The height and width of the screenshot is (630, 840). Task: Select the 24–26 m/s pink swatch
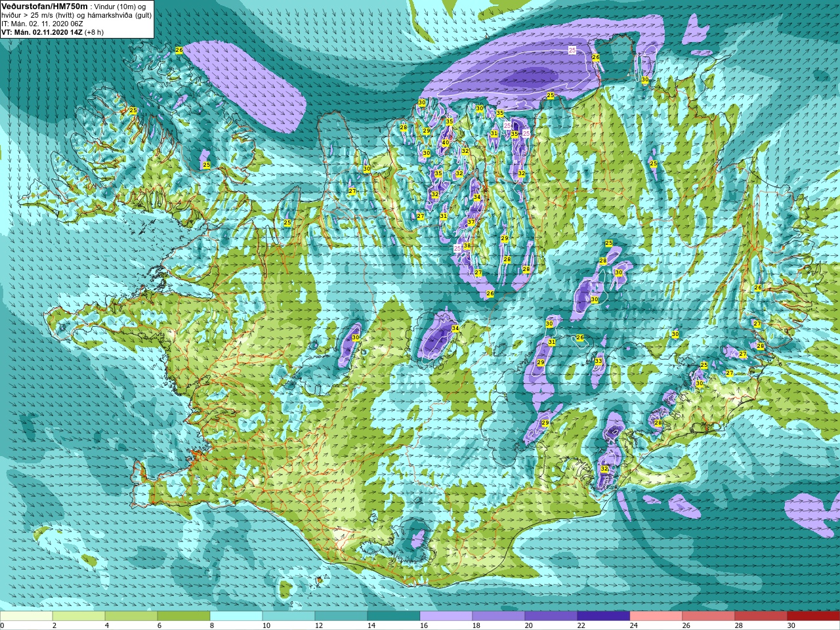(656, 616)
